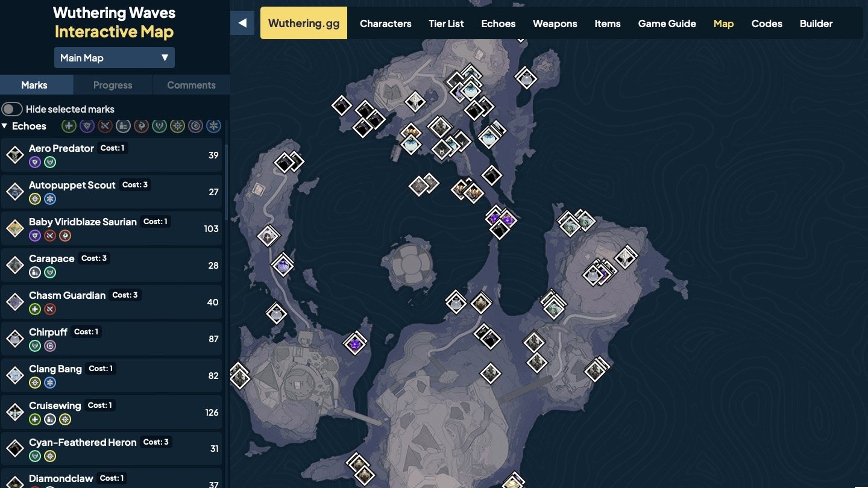Click the Chirpuff count 87
This screenshot has width=868, height=488.
[213, 339]
